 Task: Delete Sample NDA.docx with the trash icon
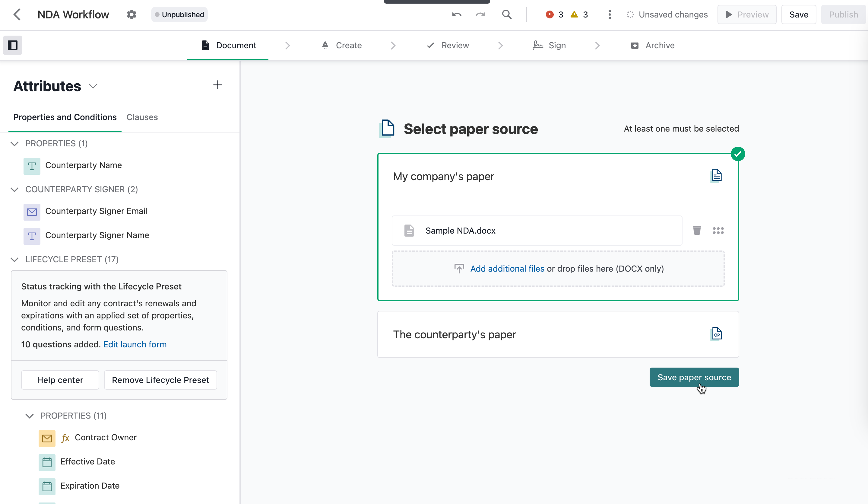(x=697, y=230)
